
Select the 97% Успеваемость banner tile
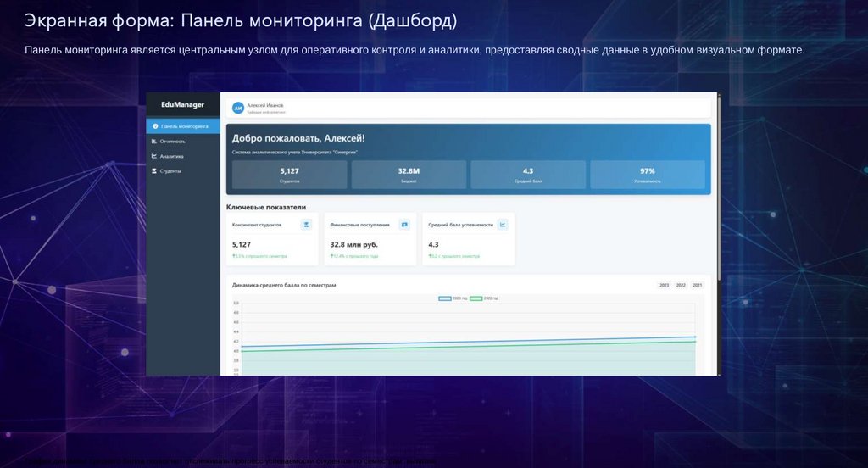coord(648,175)
